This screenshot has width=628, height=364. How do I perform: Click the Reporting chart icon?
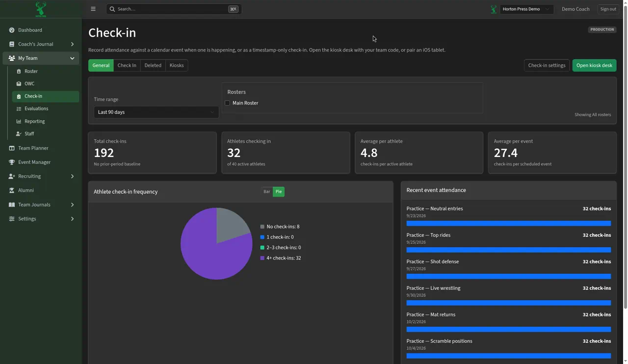(x=19, y=121)
